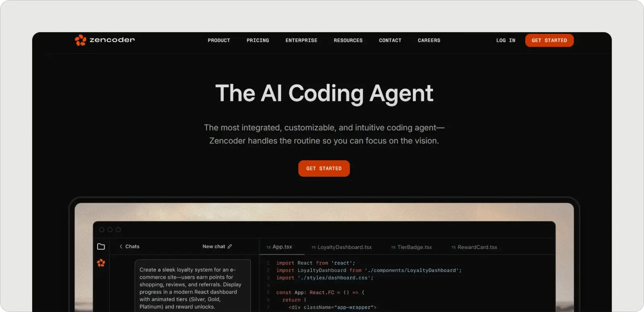The image size is (644, 312).
Task: Click "The AI Coding Agent" headline
Action: [324, 93]
